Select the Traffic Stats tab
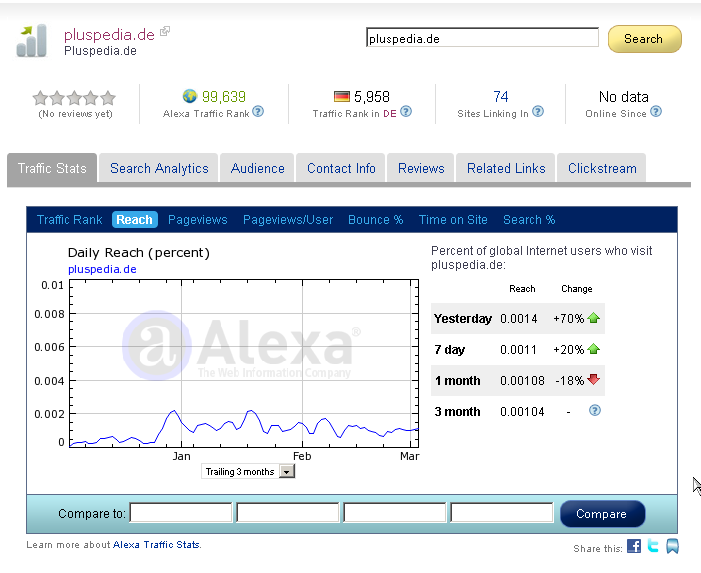The width and height of the screenshot is (701, 573). tap(52, 168)
